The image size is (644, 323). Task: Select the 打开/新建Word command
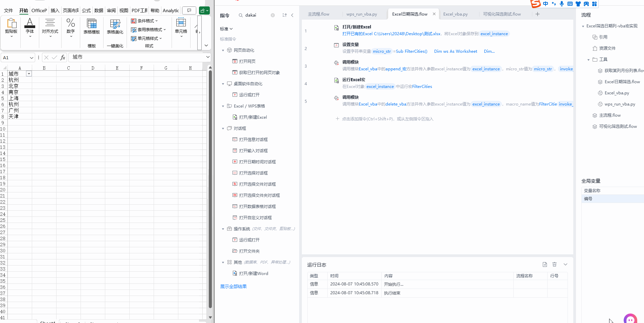(x=253, y=273)
